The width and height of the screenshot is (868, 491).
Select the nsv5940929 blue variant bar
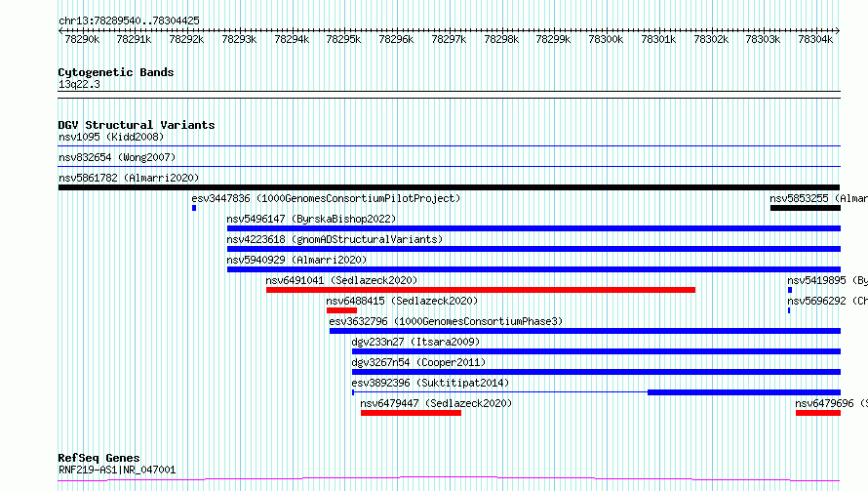coord(533,269)
